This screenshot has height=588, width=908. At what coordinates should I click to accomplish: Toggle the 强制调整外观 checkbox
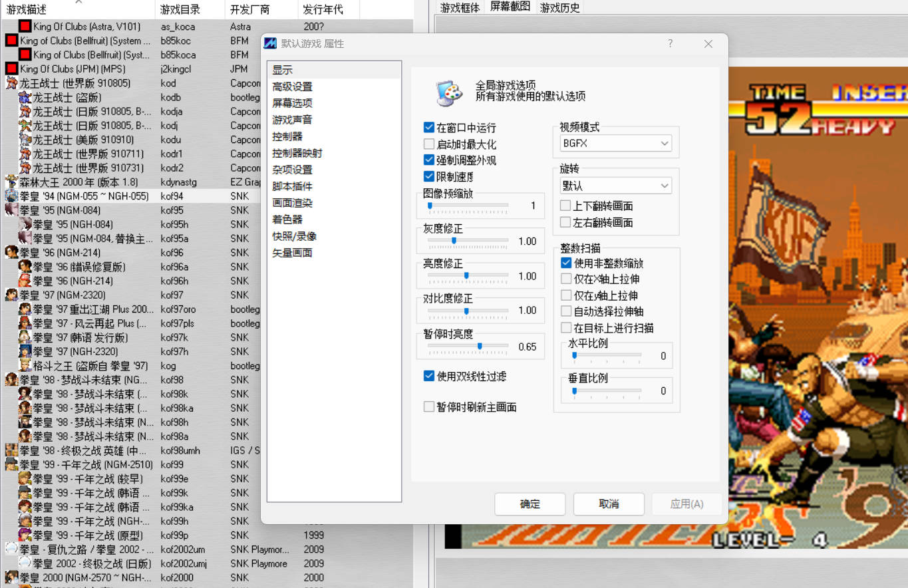(429, 160)
